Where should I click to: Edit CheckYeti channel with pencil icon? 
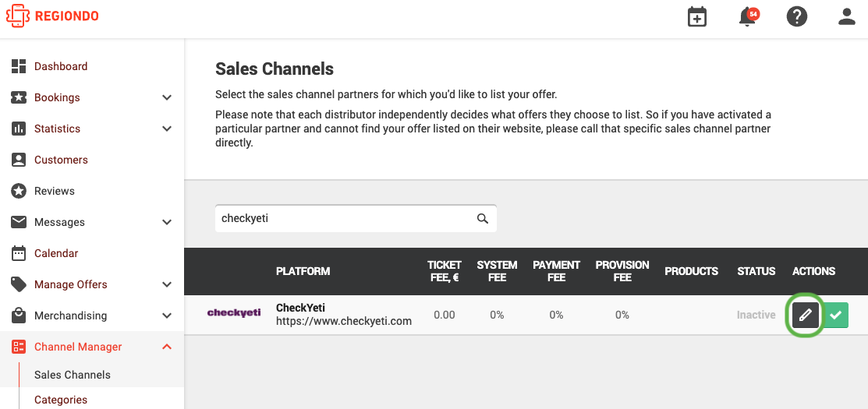[806, 315]
